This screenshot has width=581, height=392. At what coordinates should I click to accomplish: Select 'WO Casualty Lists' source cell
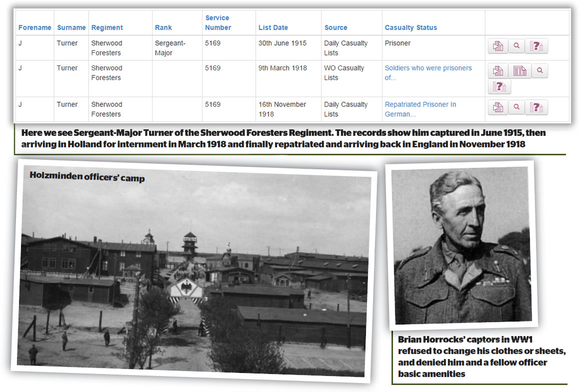344,72
